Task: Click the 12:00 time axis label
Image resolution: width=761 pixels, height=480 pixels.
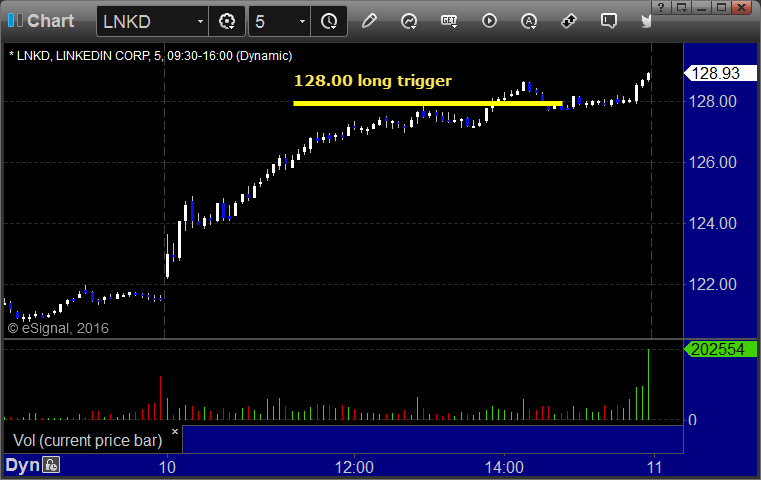Action: [354, 467]
